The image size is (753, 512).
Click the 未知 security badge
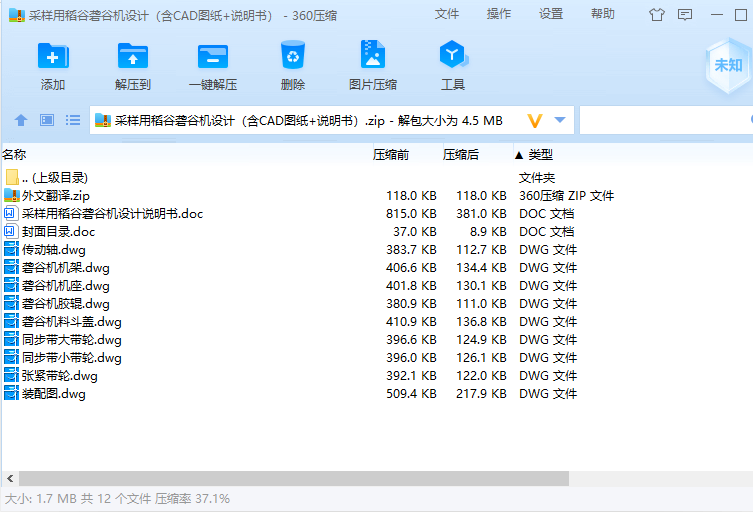pyautogui.click(x=729, y=66)
